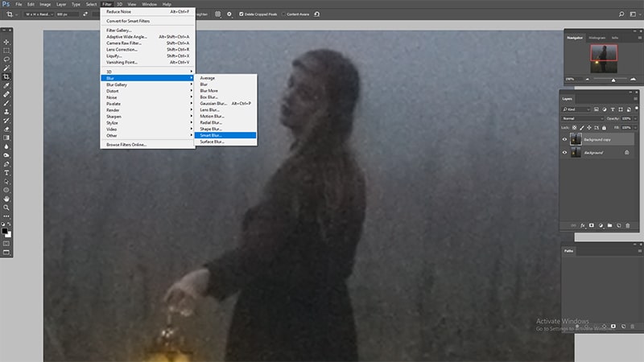The image size is (644, 362).
Task: Select the Dodge tool
Action: [6, 155]
